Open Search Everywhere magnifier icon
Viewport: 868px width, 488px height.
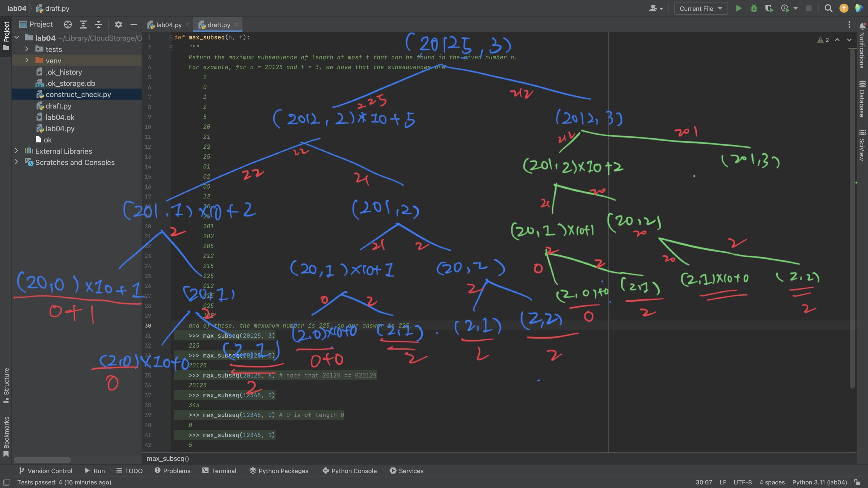(828, 8)
